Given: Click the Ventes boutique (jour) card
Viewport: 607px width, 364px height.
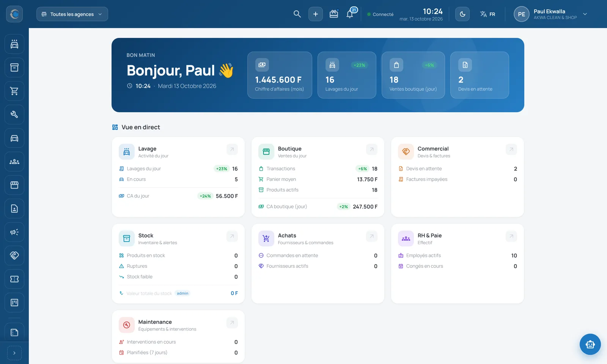Looking at the screenshot, I should pos(413,75).
